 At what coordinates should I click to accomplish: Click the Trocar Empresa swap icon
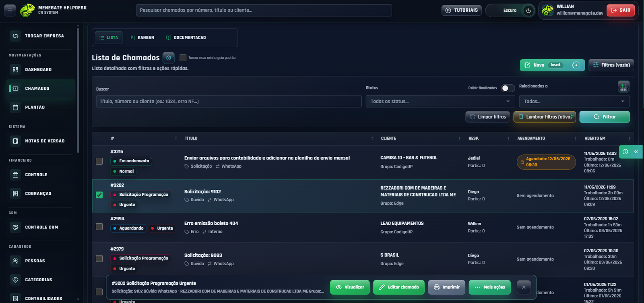click(x=15, y=36)
